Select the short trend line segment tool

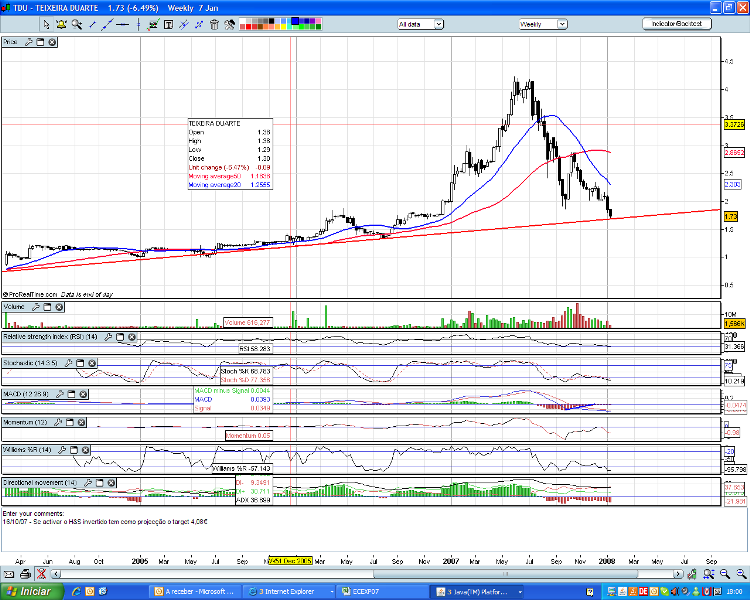(x=93, y=24)
